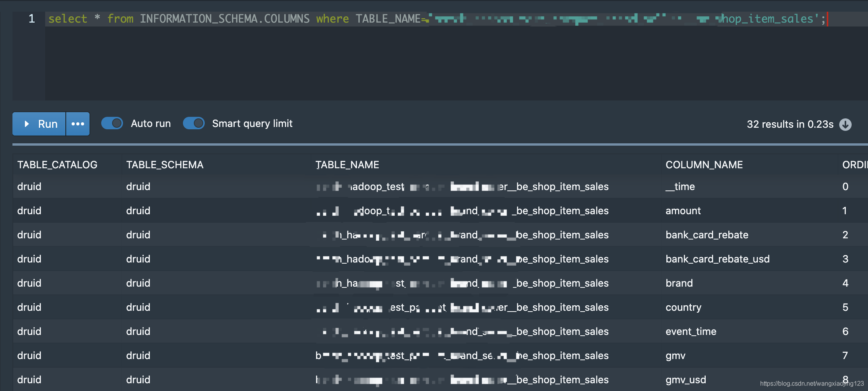Sort by TABLE_CATALOG column header
868x391 pixels.
coord(57,165)
